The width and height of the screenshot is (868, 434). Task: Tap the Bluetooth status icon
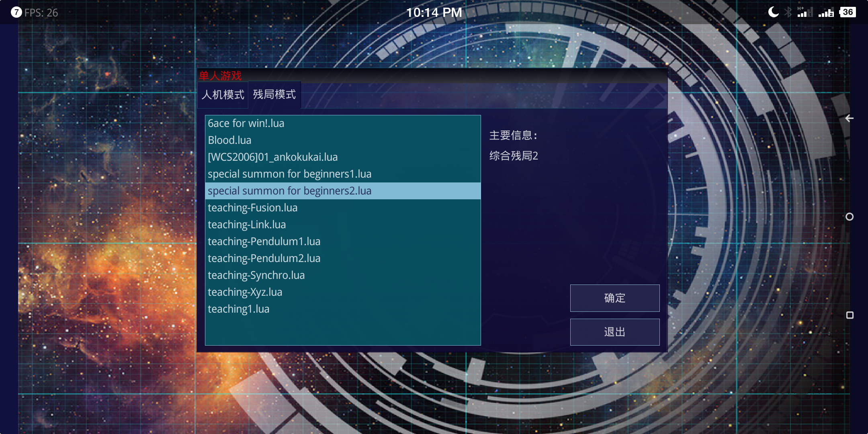point(788,12)
